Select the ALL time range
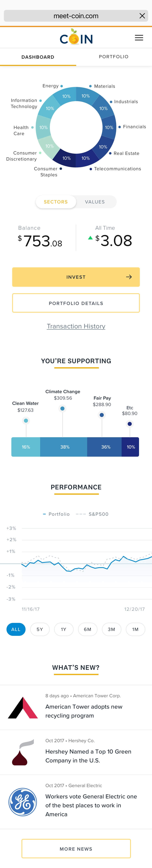 (x=16, y=629)
